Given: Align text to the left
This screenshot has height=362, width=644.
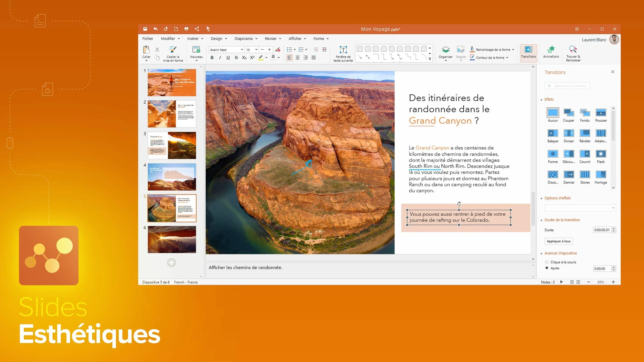Looking at the screenshot, I should (x=289, y=58).
